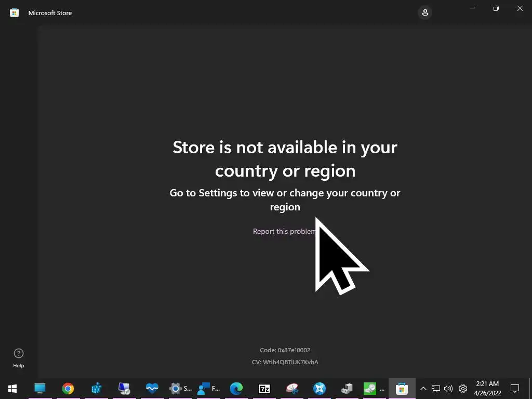Open the gray installer box icon on the taskbar
The height and width of the screenshot is (399, 532).
(347, 389)
